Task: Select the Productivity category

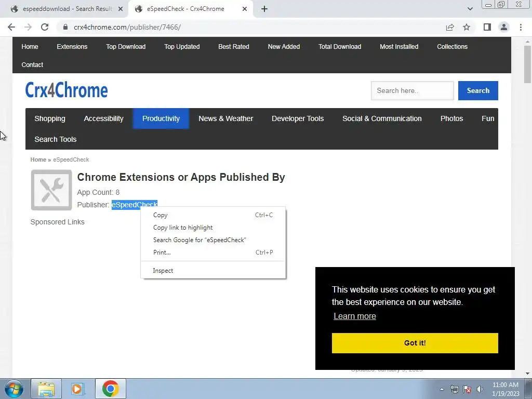Action: (x=161, y=119)
